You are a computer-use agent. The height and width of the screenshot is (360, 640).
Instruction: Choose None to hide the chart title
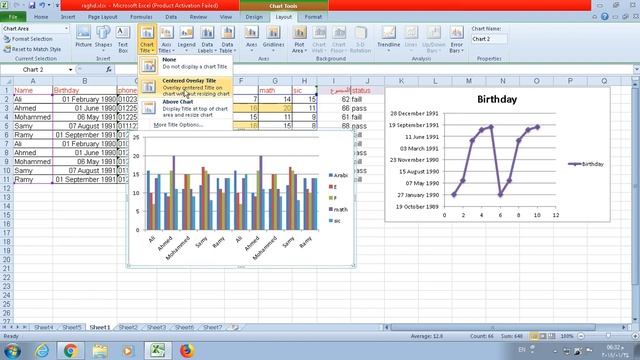coord(186,65)
